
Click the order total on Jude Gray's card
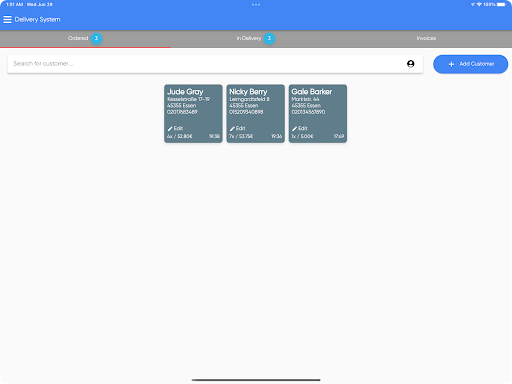coord(180,136)
